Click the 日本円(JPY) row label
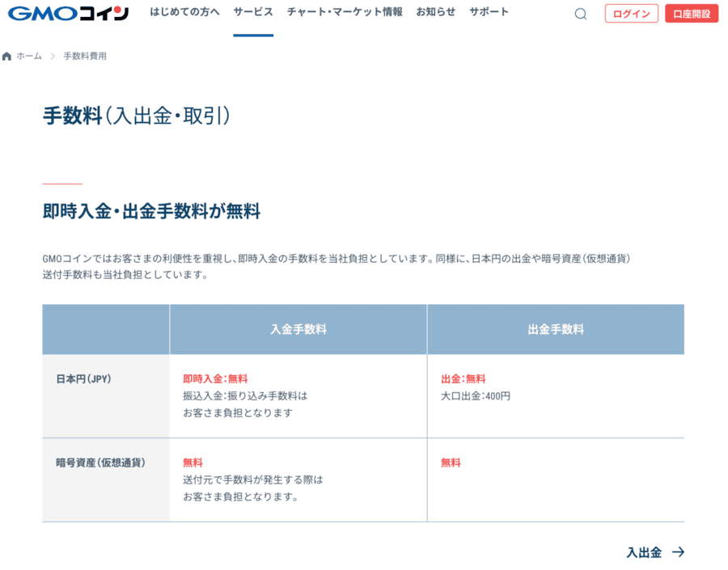This screenshot has width=728, height=570. point(83,379)
